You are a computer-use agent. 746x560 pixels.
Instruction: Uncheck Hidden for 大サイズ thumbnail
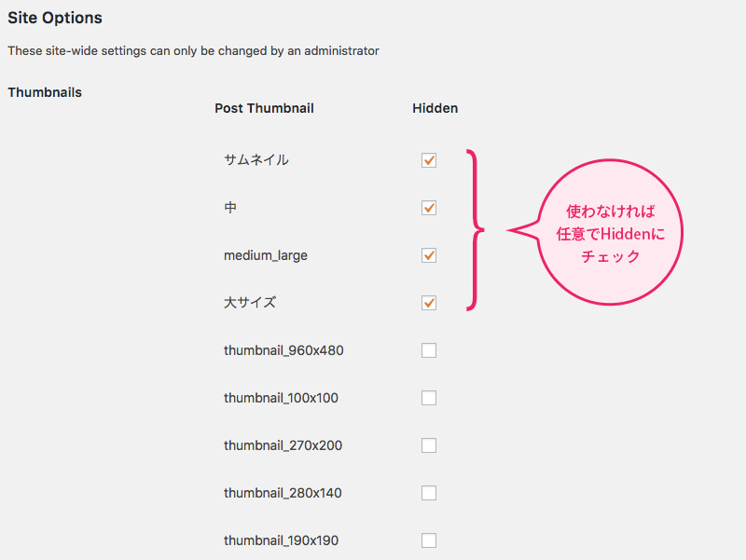click(429, 303)
